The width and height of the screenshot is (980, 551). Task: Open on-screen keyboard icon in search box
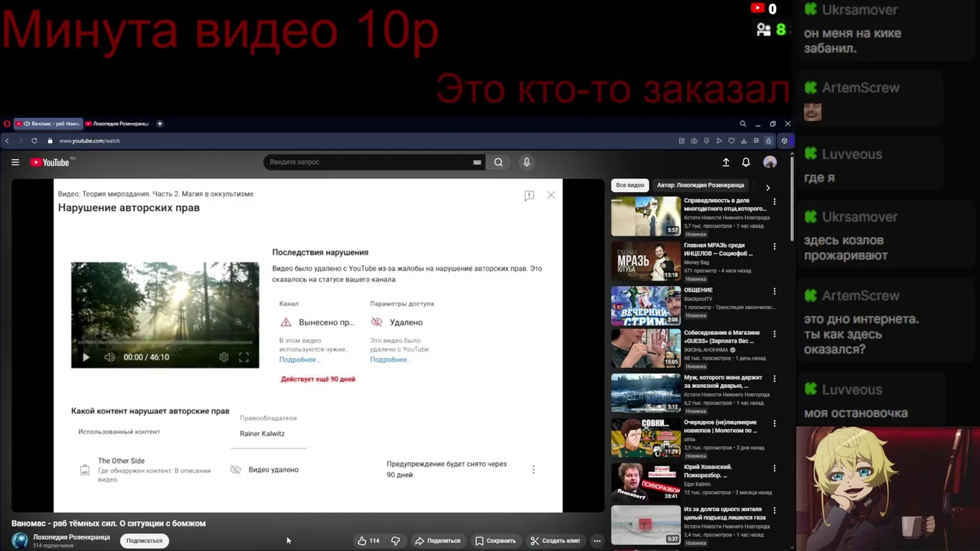[x=477, y=162]
